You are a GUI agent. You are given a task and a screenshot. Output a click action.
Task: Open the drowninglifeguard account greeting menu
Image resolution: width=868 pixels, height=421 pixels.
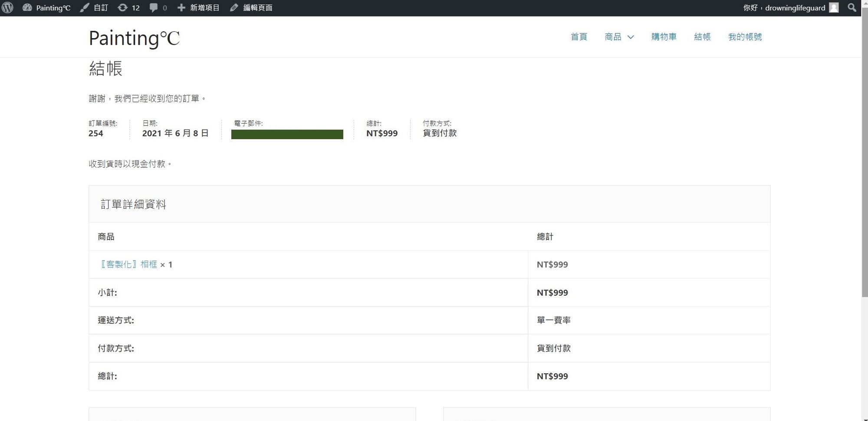point(784,8)
